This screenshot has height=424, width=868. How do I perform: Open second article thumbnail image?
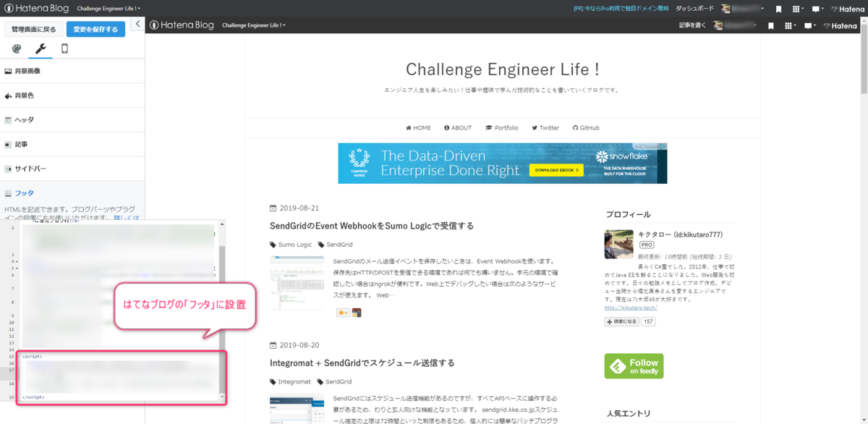[x=297, y=409]
